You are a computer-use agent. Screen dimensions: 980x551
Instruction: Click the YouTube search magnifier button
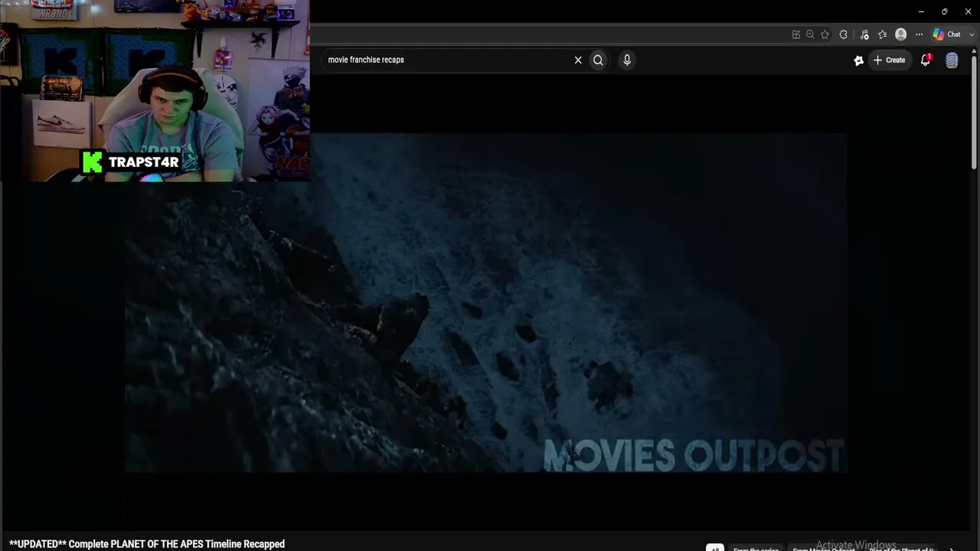(598, 60)
